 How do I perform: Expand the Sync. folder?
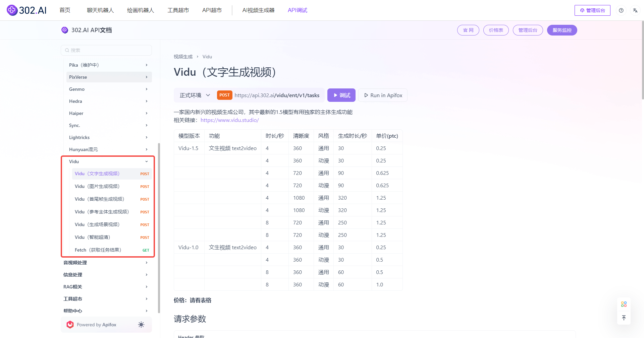109,125
